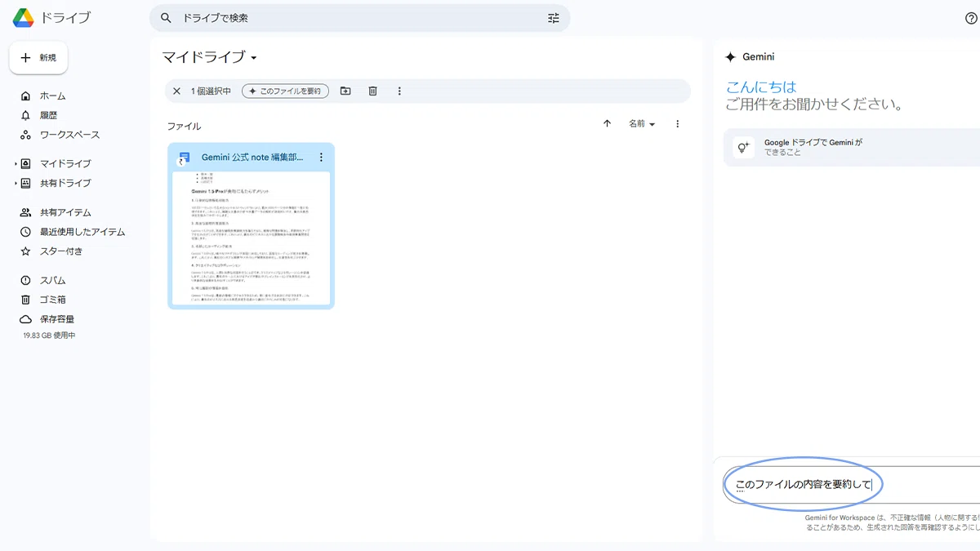
Task: Open the マイドライブ heading dropdown
Action: click(210, 57)
